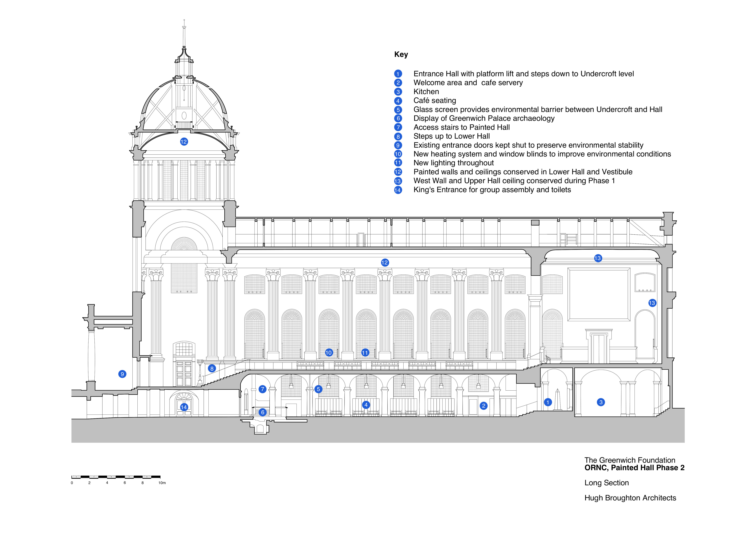Click marker 8 at steps to Lower Hall

212,369
